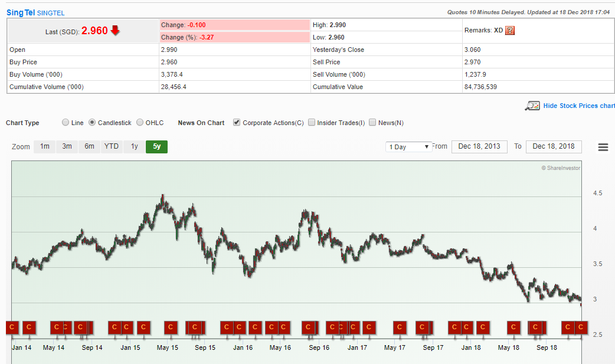Click the corporate action marker nearest May 18
Screen dimensions: 615x364
point(513,327)
